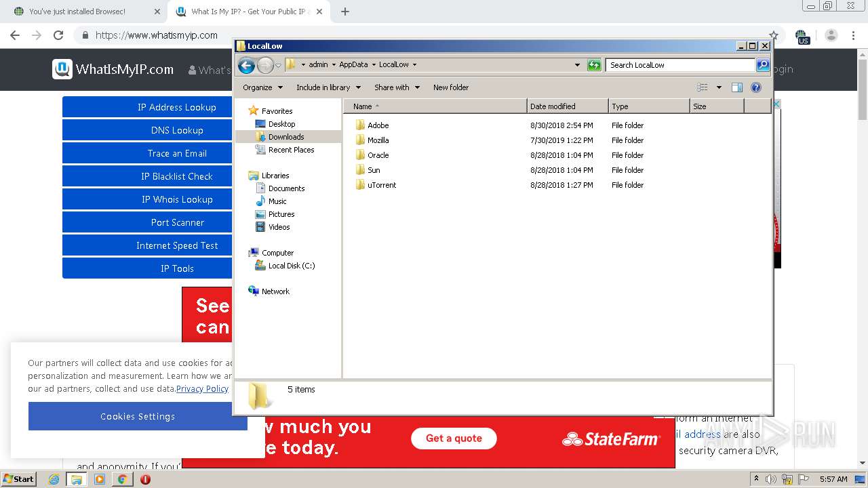Open the Explorer help question mark icon

(x=756, y=87)
